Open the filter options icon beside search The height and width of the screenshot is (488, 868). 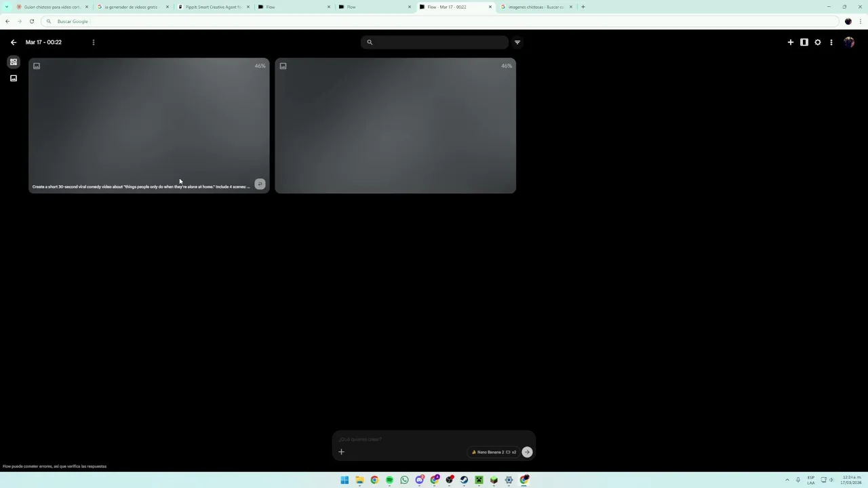tap(517, 42)
